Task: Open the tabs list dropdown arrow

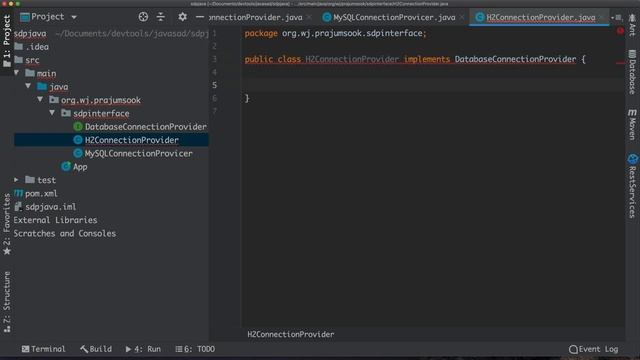Action: tap(613, 17)
